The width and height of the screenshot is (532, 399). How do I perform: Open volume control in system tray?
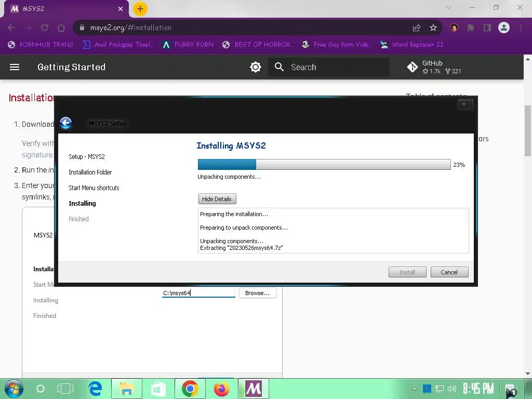pos(452,389)
